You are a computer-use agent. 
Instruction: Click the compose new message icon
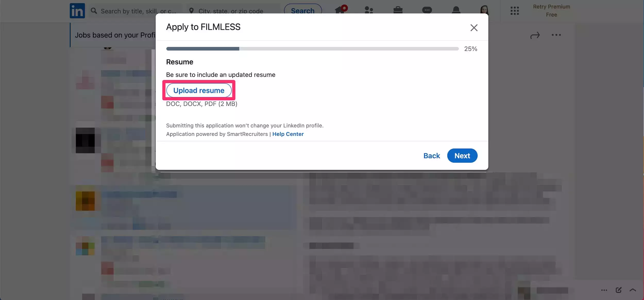(618, 290)
